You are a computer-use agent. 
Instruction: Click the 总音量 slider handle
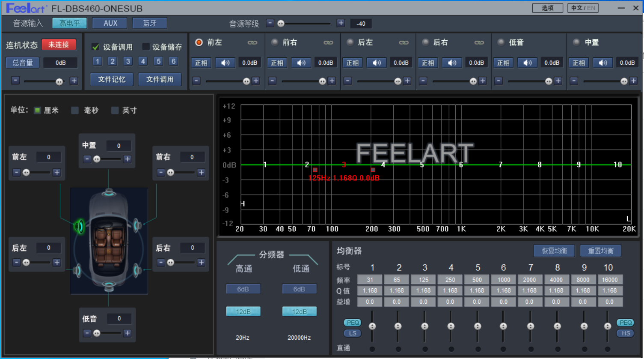click(59, 81)
